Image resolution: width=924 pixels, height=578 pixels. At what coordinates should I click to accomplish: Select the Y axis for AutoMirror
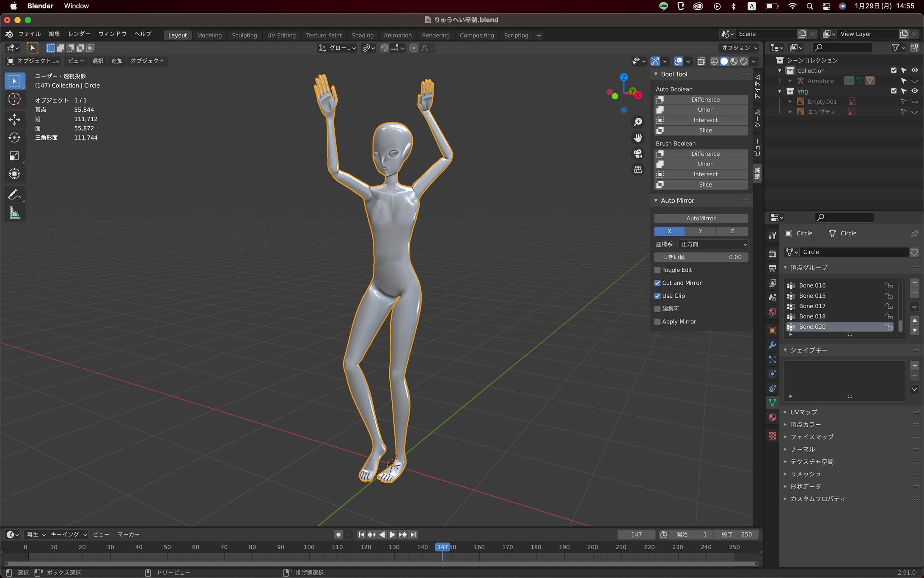pyautogui.click(x=701, y=231)
